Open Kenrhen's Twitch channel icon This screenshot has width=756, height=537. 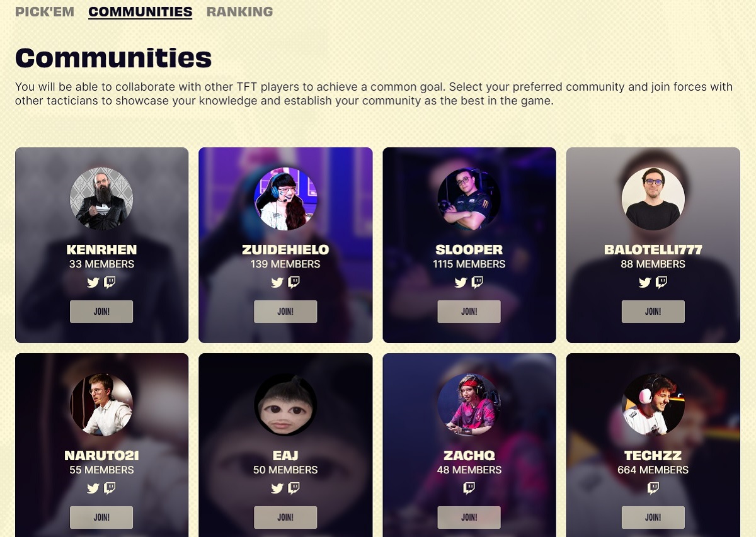(110, 283)
